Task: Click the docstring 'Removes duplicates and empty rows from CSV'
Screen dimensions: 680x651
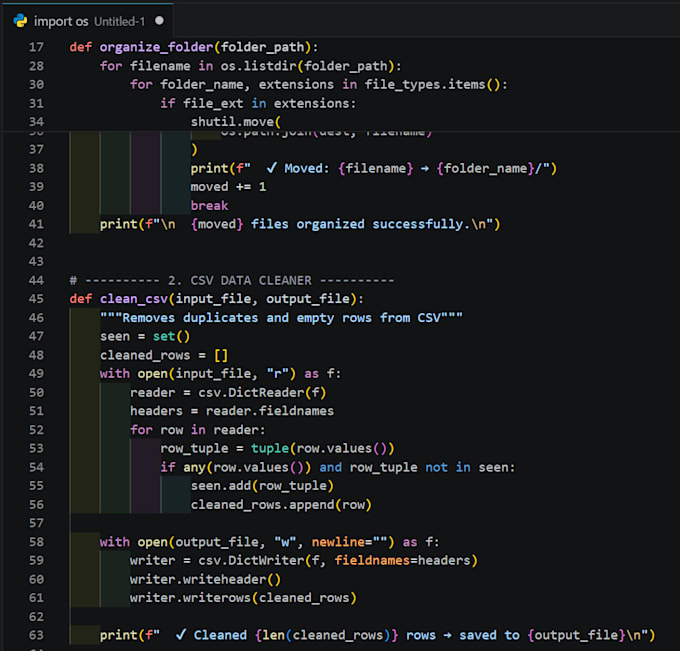Action: [x=281, y=318]
